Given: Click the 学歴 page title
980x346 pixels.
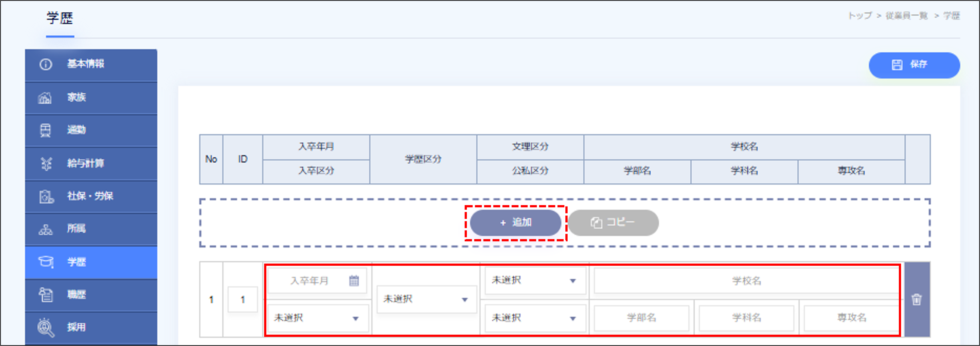Looking at the screenshot, I should (x=60, y=18).
